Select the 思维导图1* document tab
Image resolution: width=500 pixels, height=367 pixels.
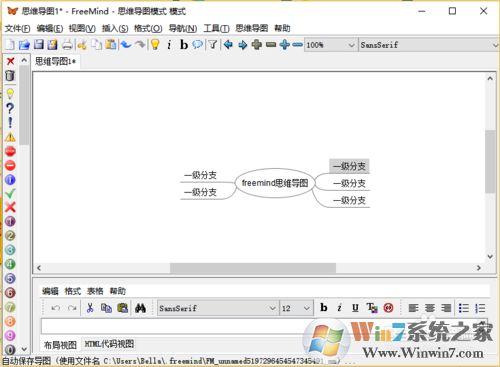coord(56,61)
